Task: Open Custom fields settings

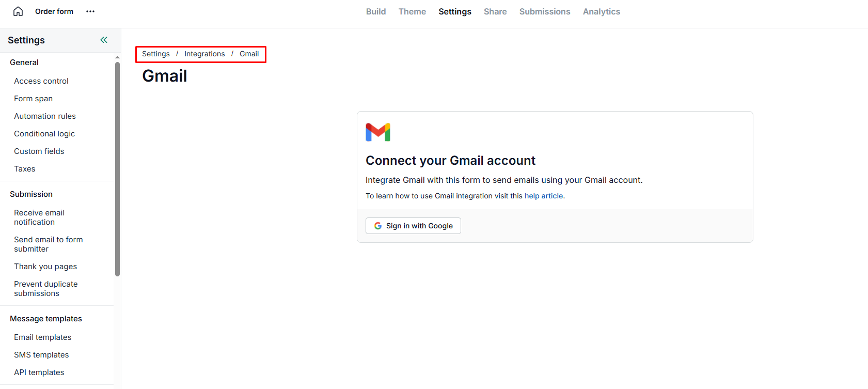Action: pyautogui.click(x=39, y=151)
